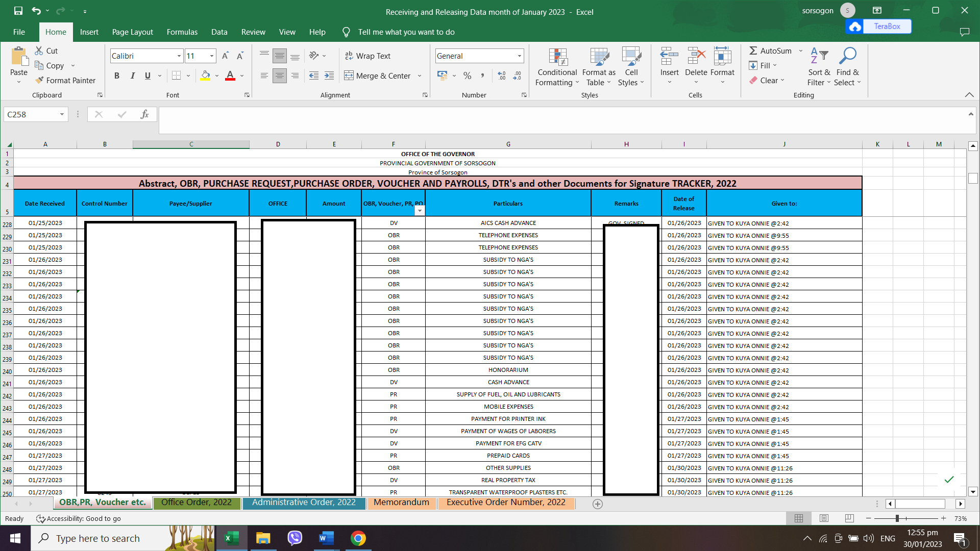Switch to the Insert ribbon tab
The height and width of the screenshot is (551, 980).
pyautogui.click(x=89, y=32)
